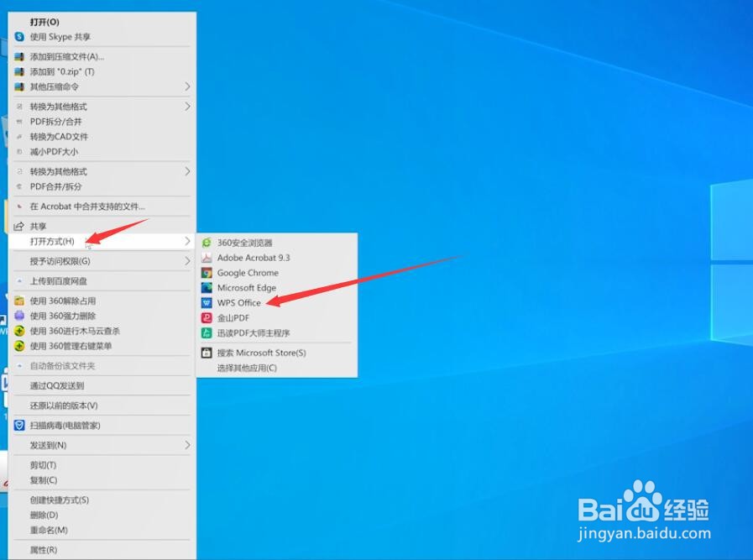753x560 pixels.
Task: Open with Adobe Acrobat 9.3 entry
Action: point(277,258)
